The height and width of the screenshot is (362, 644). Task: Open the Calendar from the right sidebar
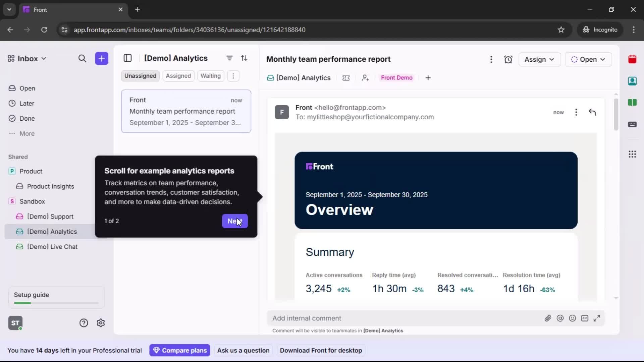click(x=633, y=59)
